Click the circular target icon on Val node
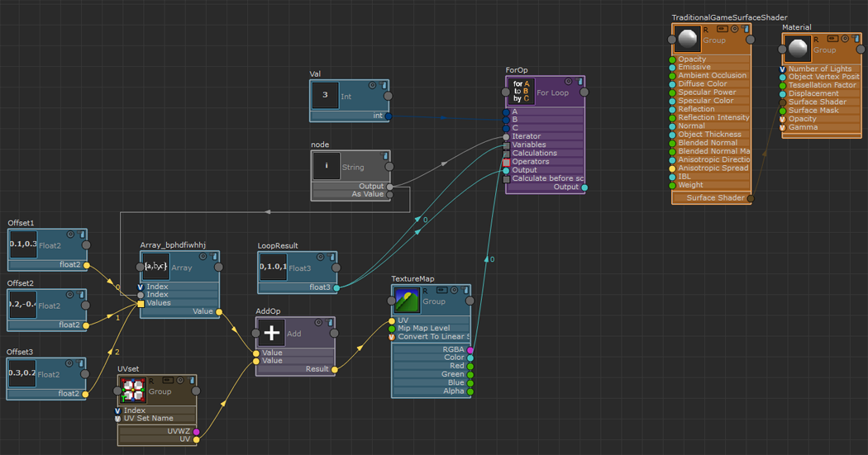The image size is (868, 455). (373, 86)
